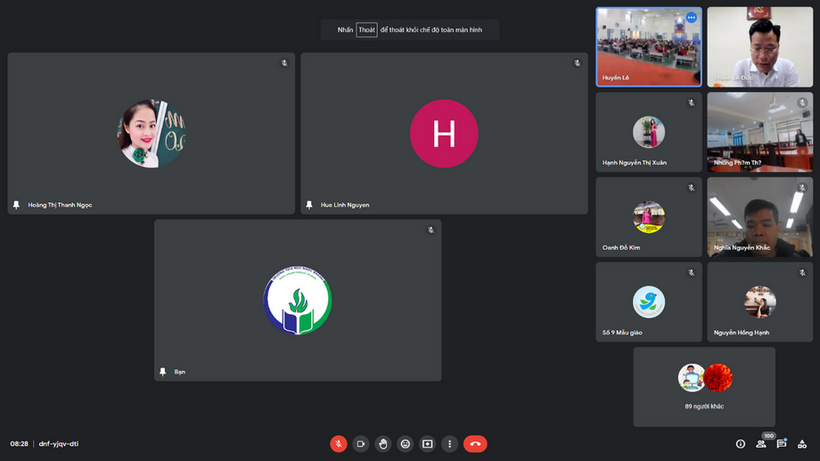The image size is (820, 461).
Task: Select Oanh Đỗ Kim's participant tile
Action: [648, 217]
